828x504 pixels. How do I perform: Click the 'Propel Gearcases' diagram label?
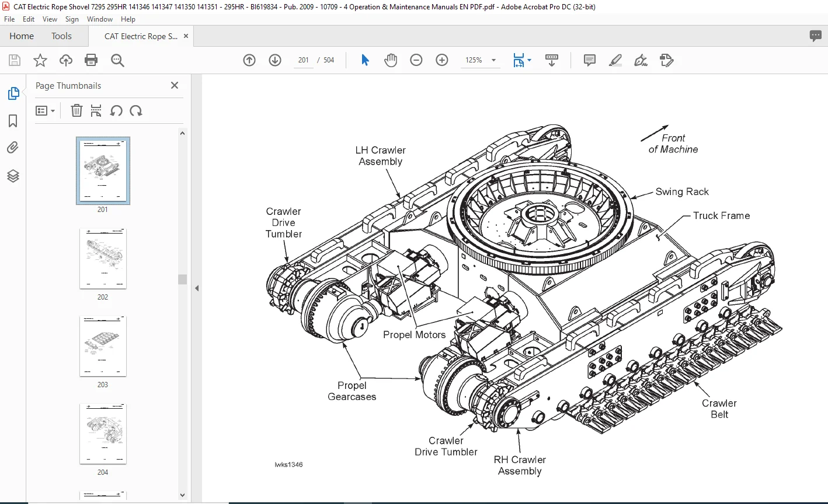352,391
